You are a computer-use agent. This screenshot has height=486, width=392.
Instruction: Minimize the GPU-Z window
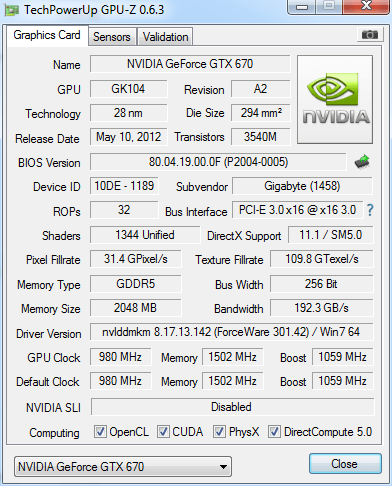(x=302, y=7)
